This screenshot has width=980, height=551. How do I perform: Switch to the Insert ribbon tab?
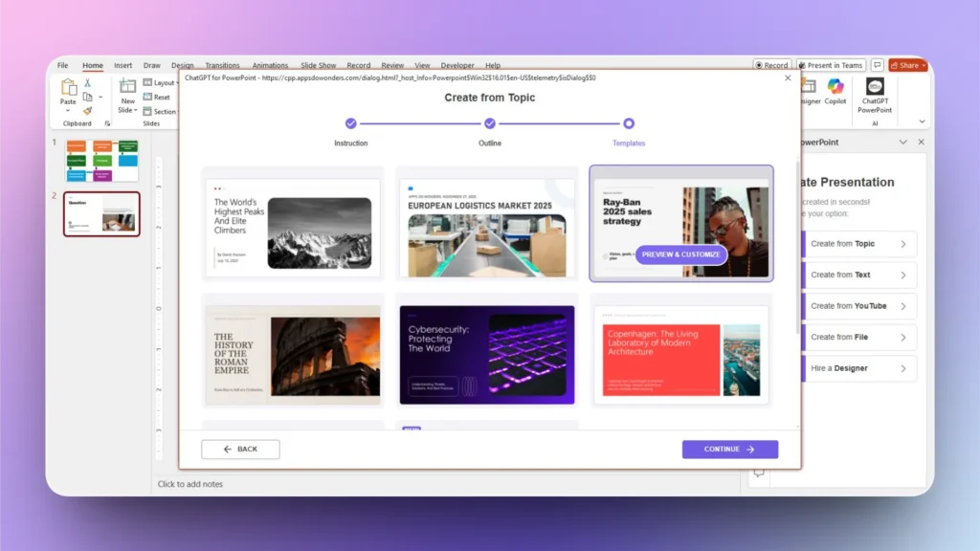pos(122,65)
